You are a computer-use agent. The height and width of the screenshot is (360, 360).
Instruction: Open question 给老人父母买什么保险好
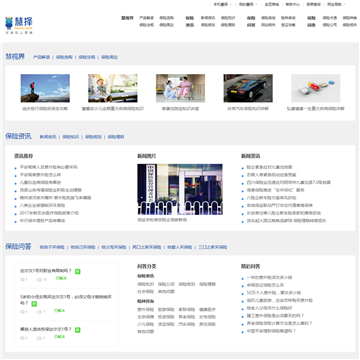(x=269, y=308)
